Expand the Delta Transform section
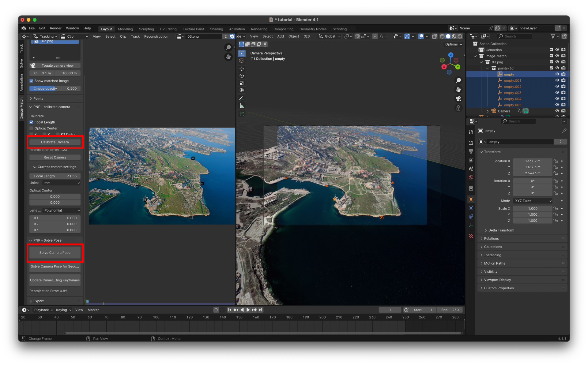 click(x=501, y=230)
